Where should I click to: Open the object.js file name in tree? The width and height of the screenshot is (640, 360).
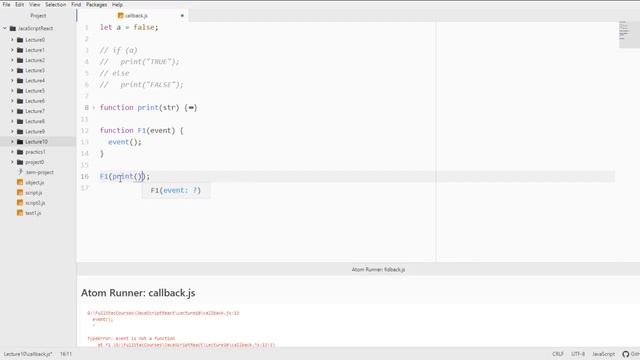(x=35, y=182)
